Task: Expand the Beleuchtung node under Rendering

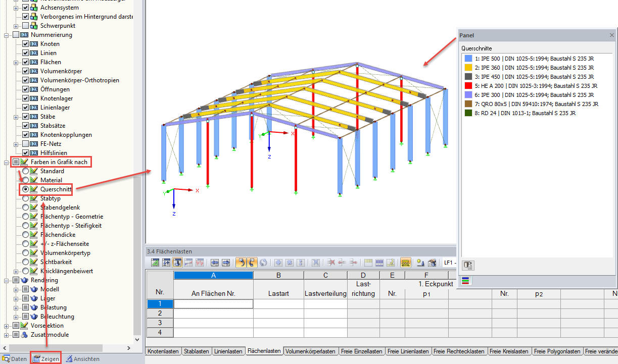Action: coord(16,317)
